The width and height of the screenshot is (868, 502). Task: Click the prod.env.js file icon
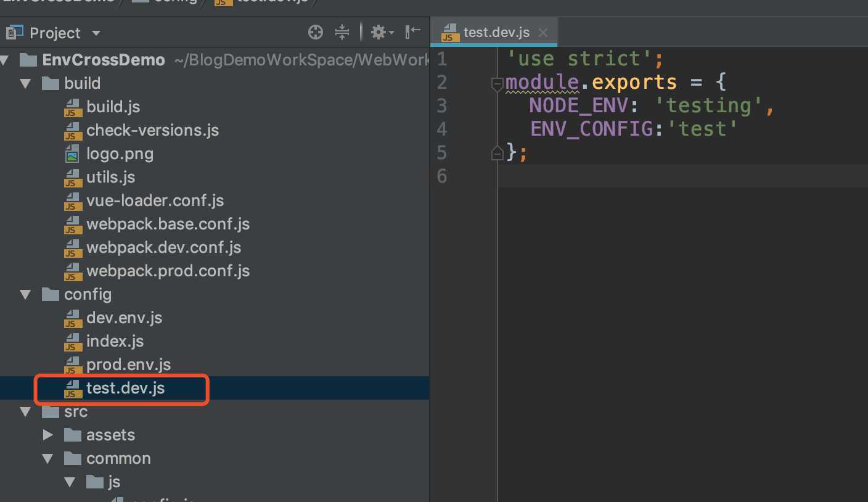click(x=73, y=365)
